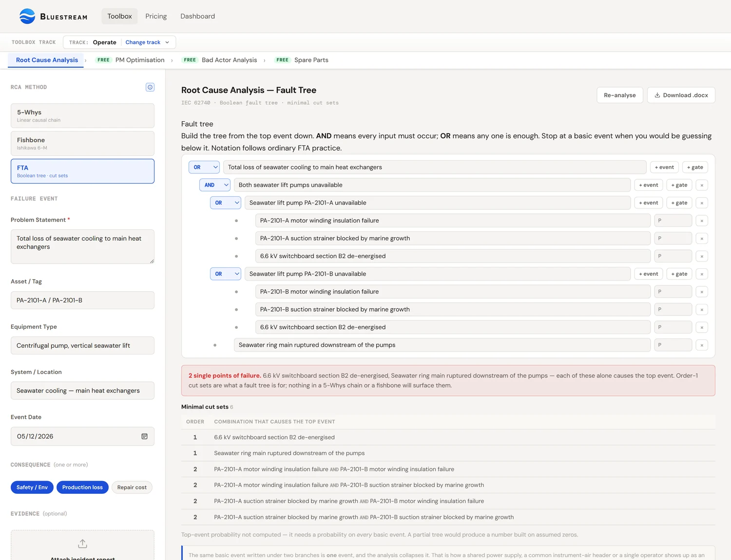Edit 'Both seawater lift pumps unavailable' text field

tap(432, 185)
